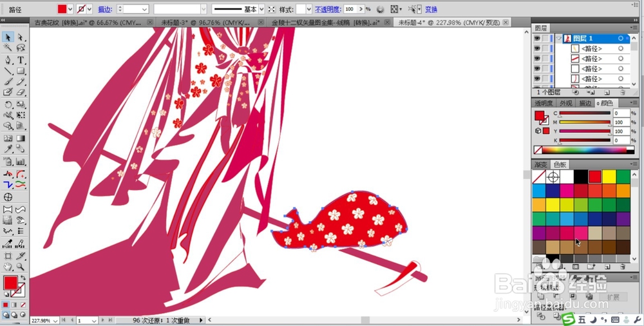The image size is (644, 326).
Task: Delete selection with Layers panel trash icon
Action: point(623,93)
